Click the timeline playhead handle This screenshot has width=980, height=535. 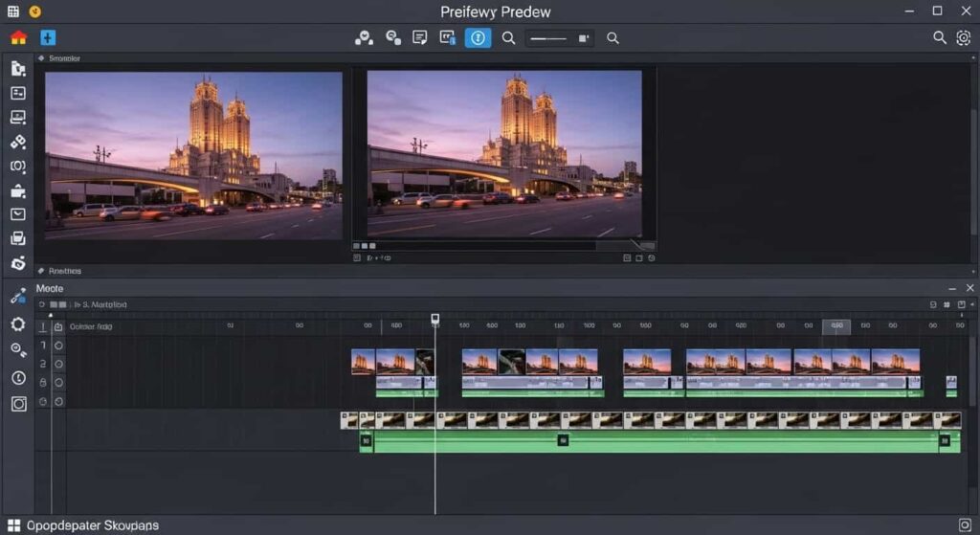tap(435, 320)
